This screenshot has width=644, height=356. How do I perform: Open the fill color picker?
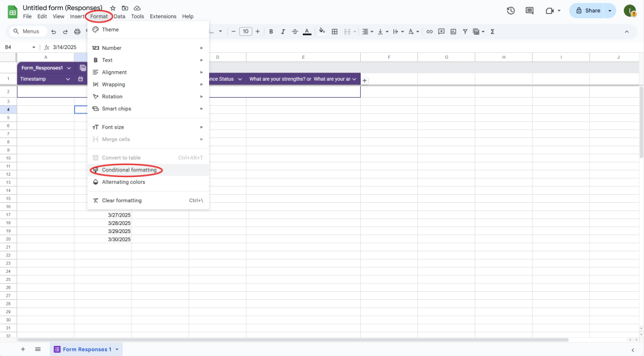click(322, 32)
